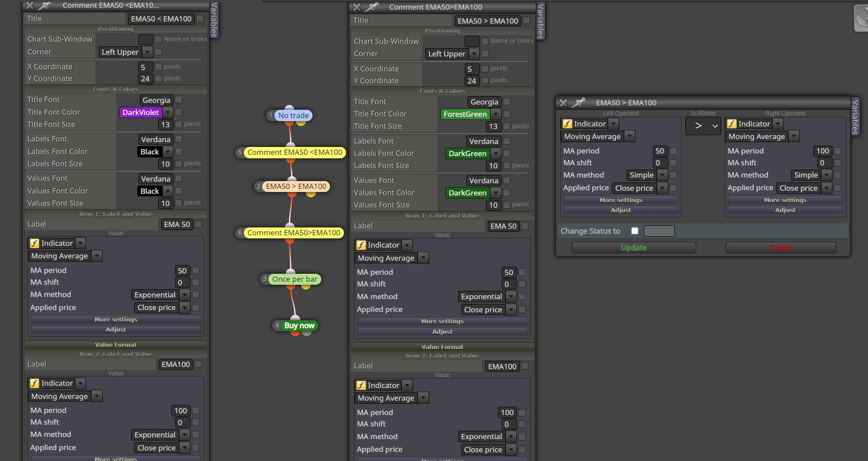The height and width of the screenshot is (461, 868).
Task: Open Row 2 Applied price dropdown, middle panel
Action: [x=489, y=450]
